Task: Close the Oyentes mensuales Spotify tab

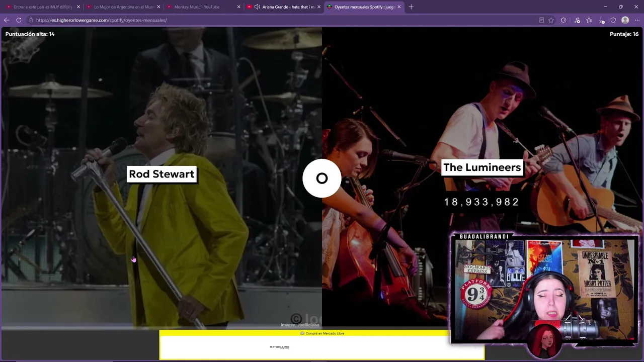Action: tap(399, 7)
